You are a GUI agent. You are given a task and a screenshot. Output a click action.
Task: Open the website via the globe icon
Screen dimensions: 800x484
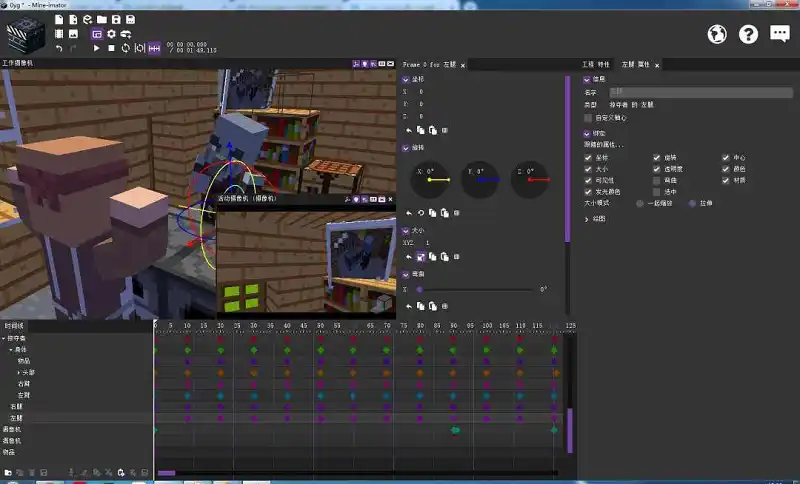pos(717,34)
